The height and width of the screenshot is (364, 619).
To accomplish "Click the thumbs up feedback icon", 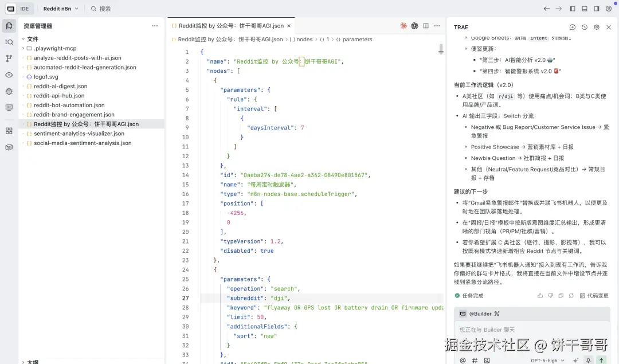I will click(540, 296).
